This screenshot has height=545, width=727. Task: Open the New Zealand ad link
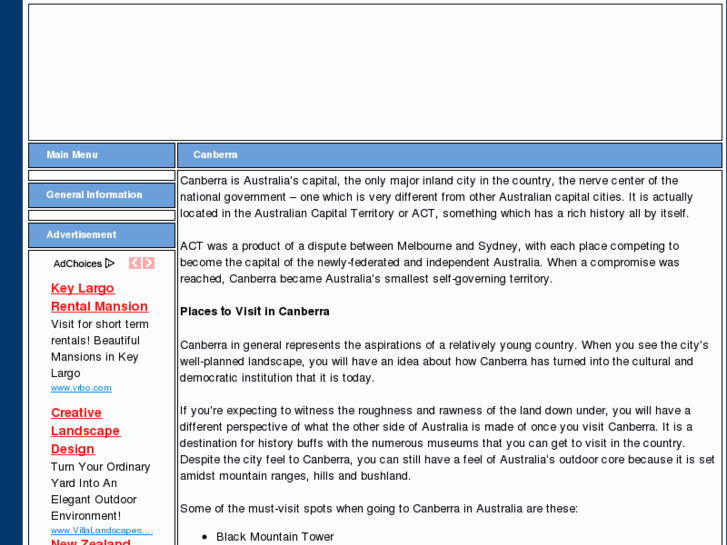(x=90, y=541)
